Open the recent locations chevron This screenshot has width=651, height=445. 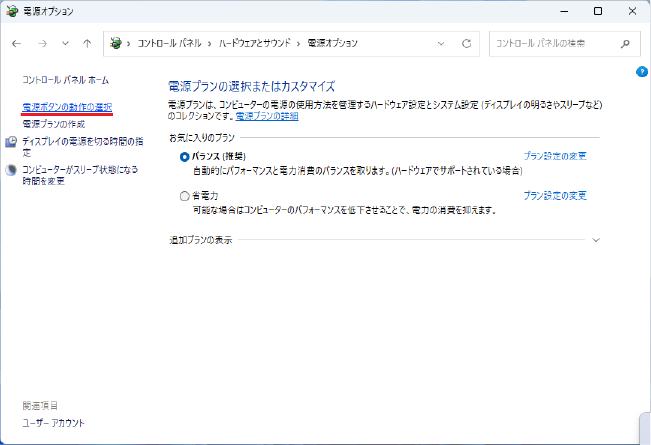tap(65, 43)
